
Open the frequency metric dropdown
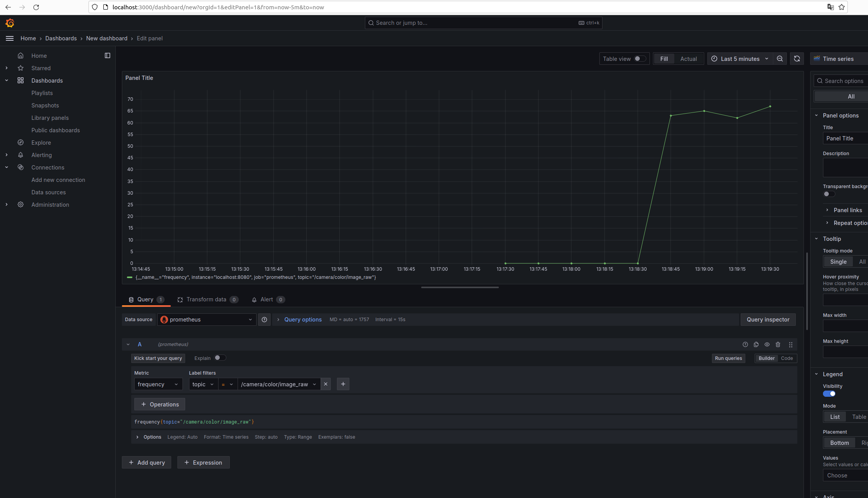click(x=158, y=384)
